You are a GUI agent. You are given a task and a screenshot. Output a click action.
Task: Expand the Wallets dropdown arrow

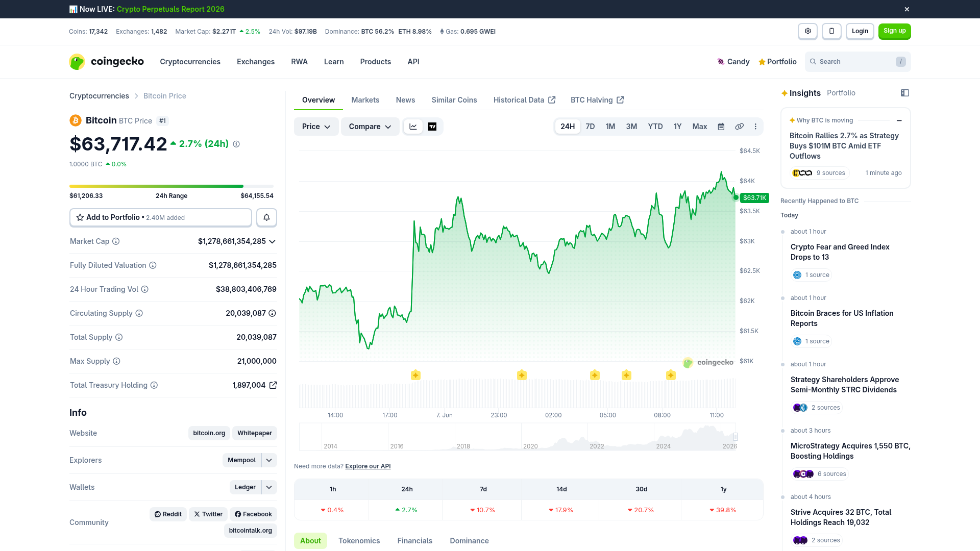point(269,487)
